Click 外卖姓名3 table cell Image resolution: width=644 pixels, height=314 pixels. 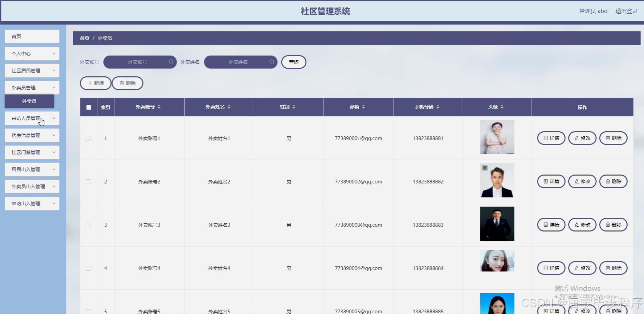point(219,225)
